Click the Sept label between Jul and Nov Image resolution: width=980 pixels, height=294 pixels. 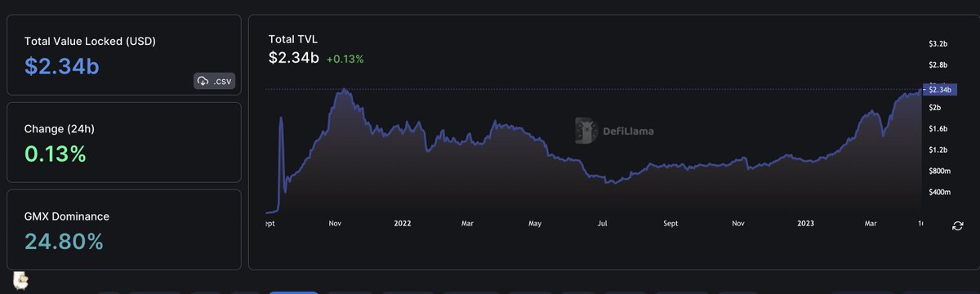pyautogui.click(x=670, y=222)
